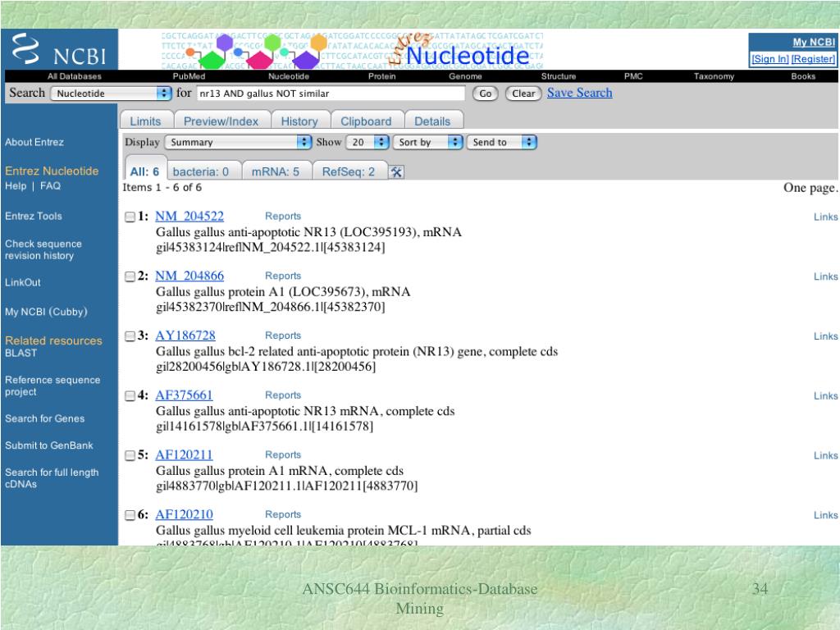Tick the checkbox for result NM_204522

[130, 217]
